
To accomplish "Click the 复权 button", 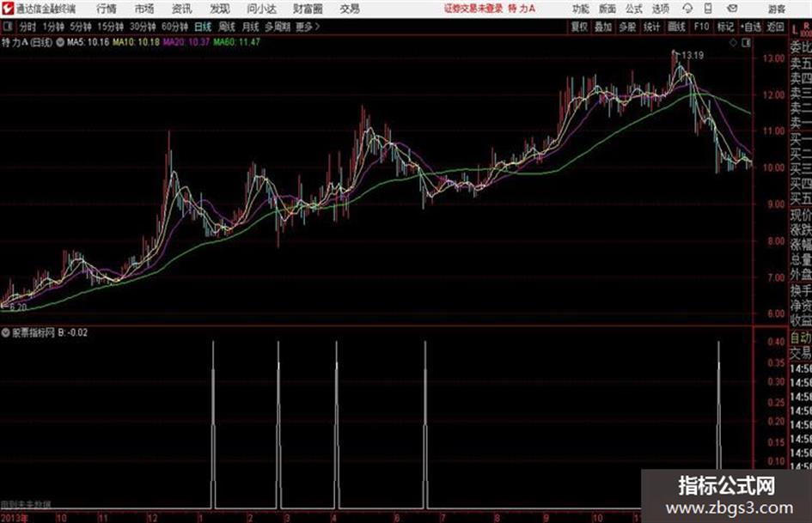I will point(579,27).
